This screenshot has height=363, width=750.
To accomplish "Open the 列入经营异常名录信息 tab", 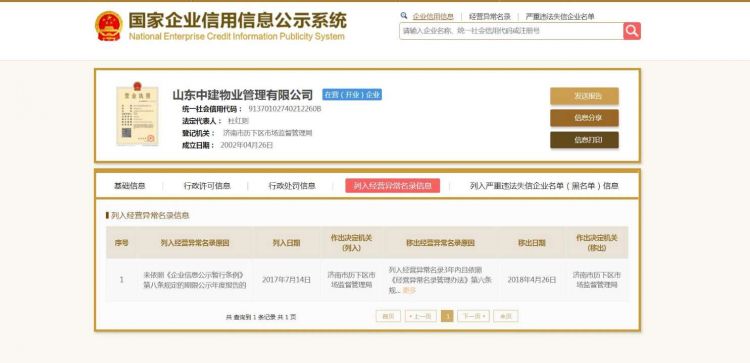I will pos(393,186).
